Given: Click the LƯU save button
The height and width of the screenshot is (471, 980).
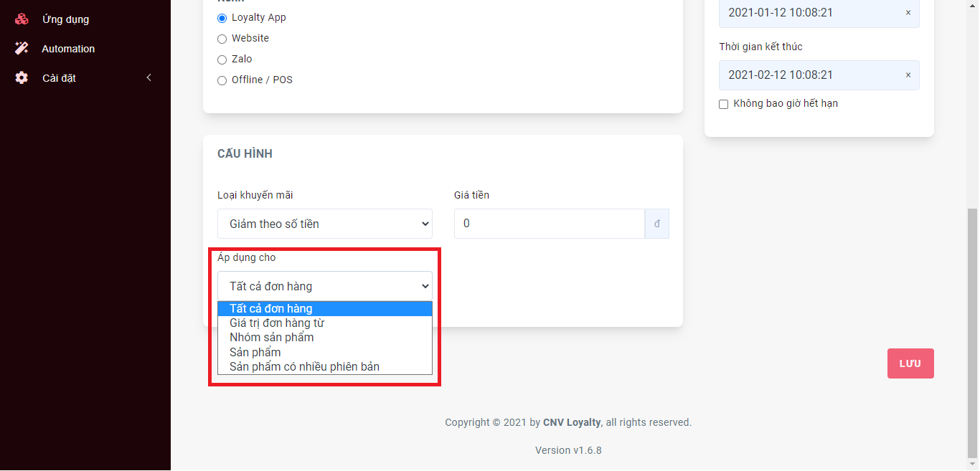Looking at the screenshot, I should coord(910,363).
